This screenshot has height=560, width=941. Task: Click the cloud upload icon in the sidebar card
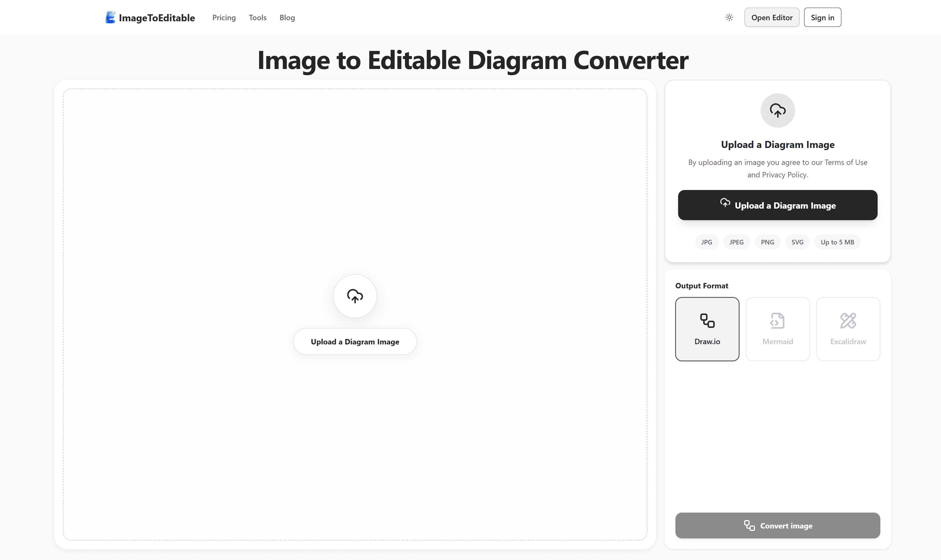(x=778, y=110)
